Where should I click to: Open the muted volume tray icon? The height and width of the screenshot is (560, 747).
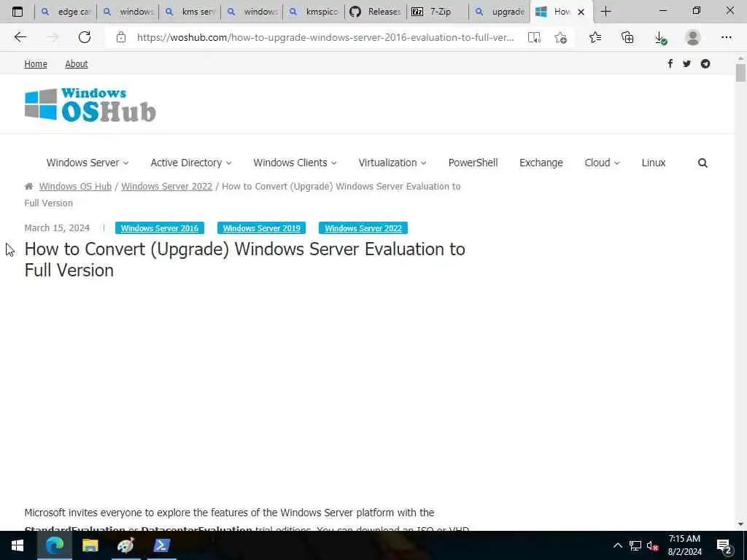tap(652, 545)
